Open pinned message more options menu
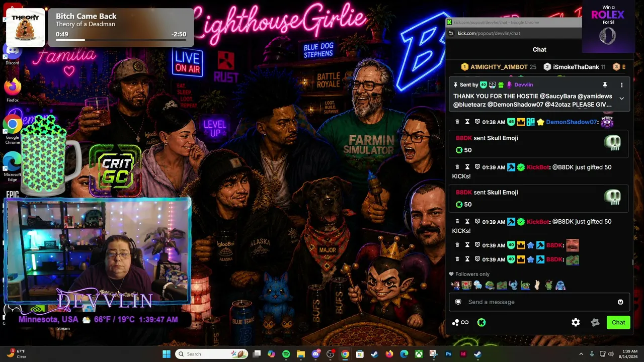644x362 pixels. 621,85
